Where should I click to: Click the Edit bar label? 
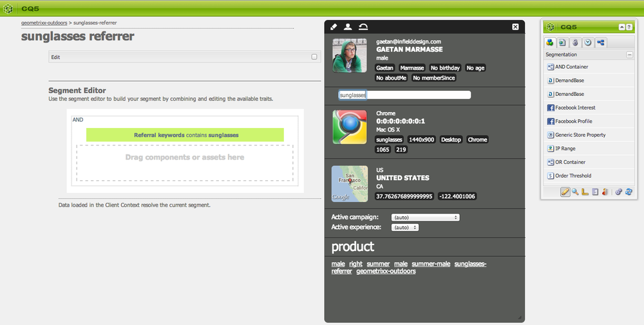(x=55, y=57)
